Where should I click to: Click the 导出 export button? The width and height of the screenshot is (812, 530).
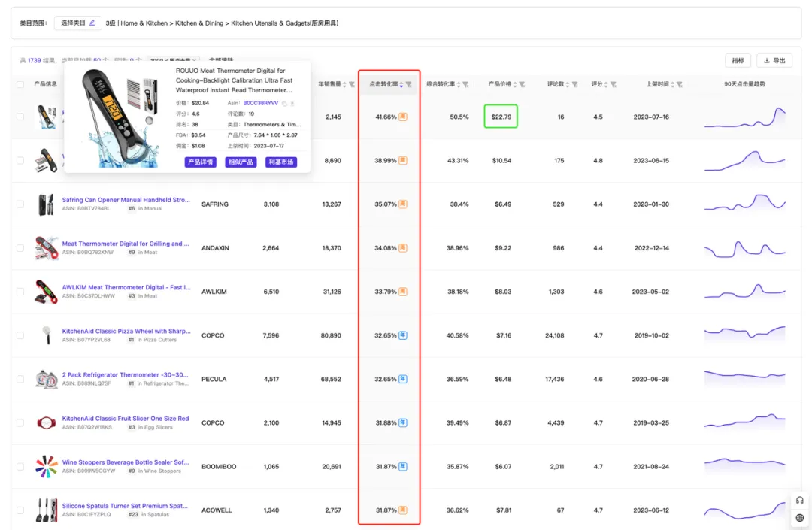[x=774, y=61]
